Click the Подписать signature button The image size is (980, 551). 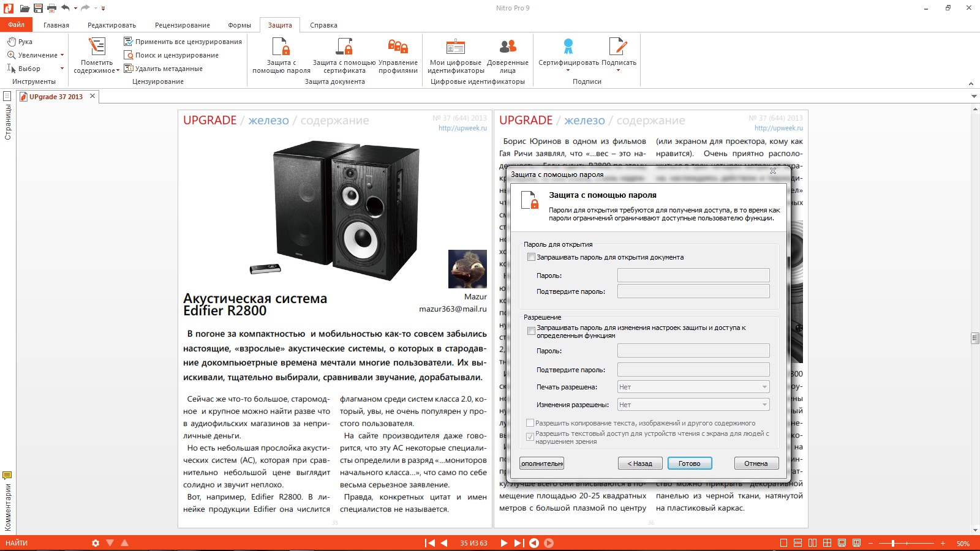click(x=619, y=55)
